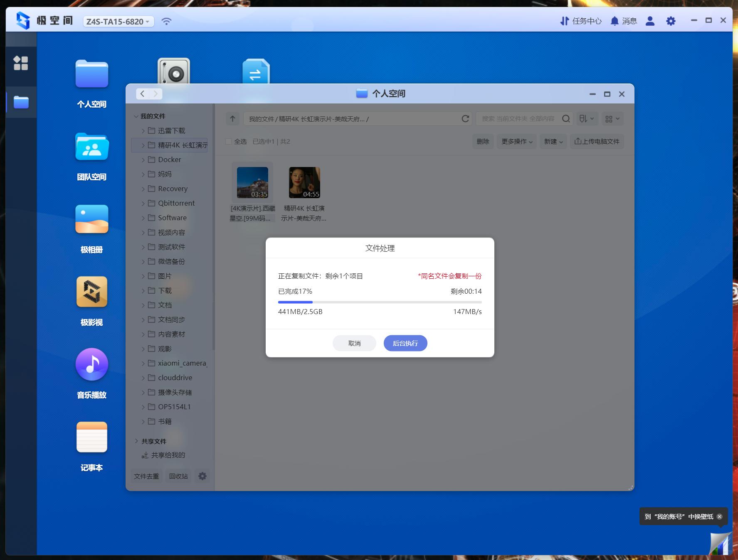Open the 消息 notification bell
This screenshot has width=738, height=560.
[x=615, y=21]
